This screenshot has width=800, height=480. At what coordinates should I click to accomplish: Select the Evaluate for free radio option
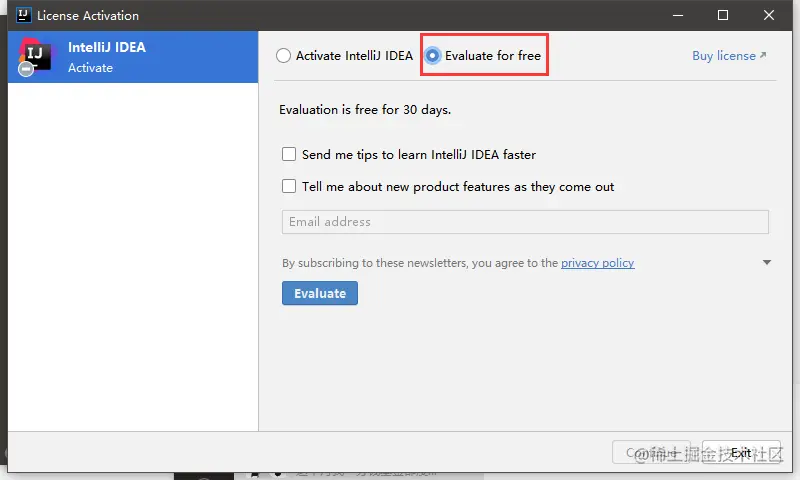(x=432, y=55)
